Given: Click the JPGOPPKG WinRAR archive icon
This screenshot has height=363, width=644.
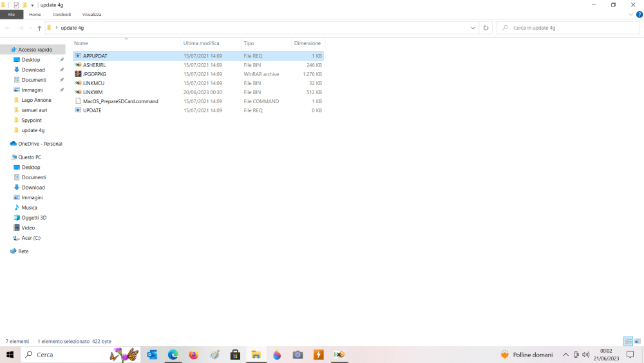Looking at the screenshot, I should [78, 74].
